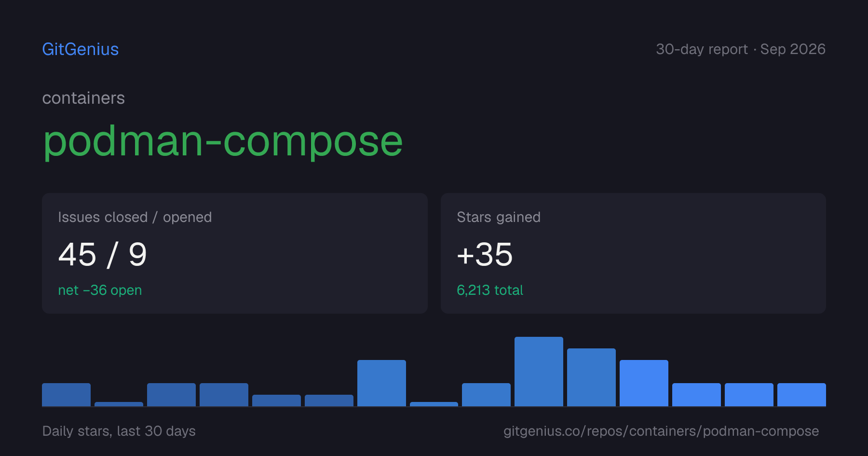Open the gitgenius.co/repos/containers/podman-compose URL
The width and height of the screenshot is (868, 456).
tap(661, 431)
